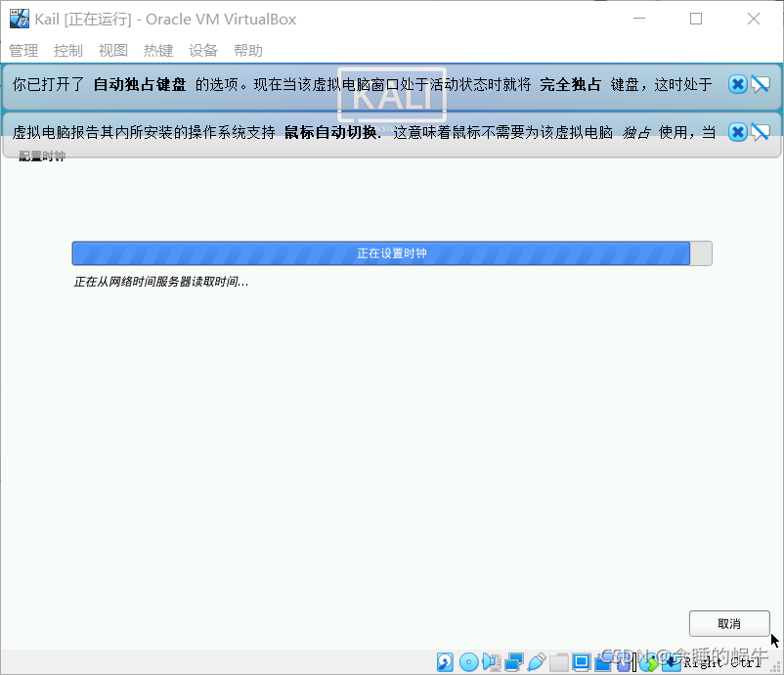Dismiss the keyboard auto-capture notification

tap(737, 84)
